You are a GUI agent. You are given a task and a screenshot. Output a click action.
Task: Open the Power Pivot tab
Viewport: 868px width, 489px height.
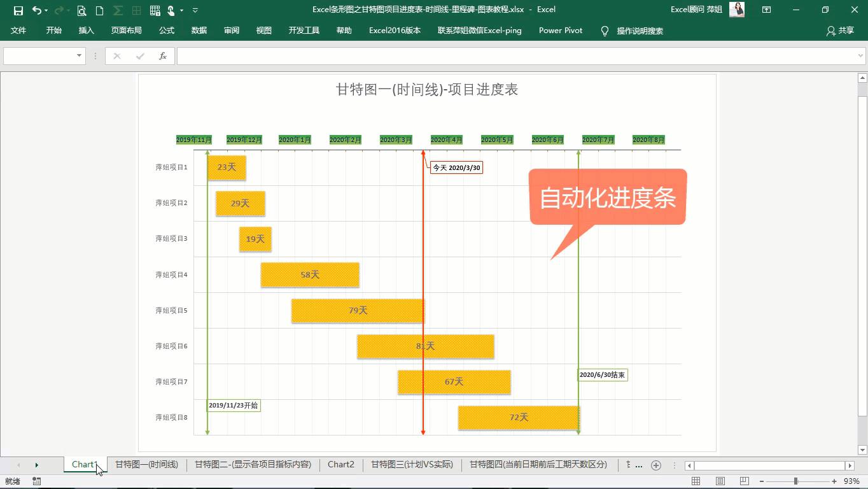(560, 31)
